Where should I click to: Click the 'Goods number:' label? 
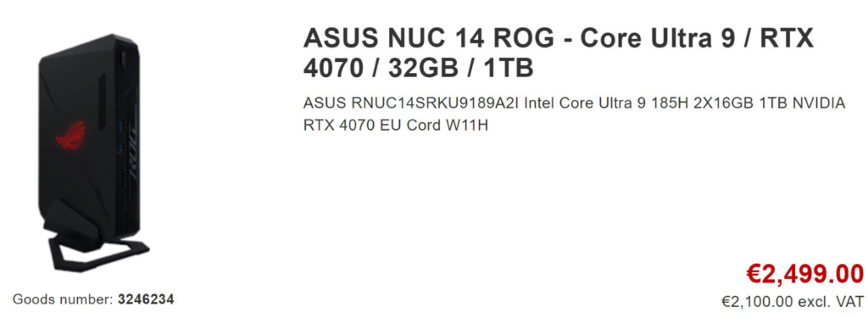point(63,299)
